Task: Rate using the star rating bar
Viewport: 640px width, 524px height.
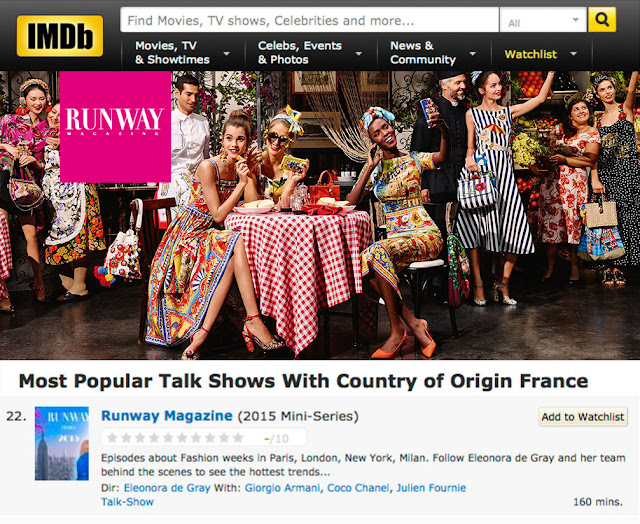Action: click(175, 438)
